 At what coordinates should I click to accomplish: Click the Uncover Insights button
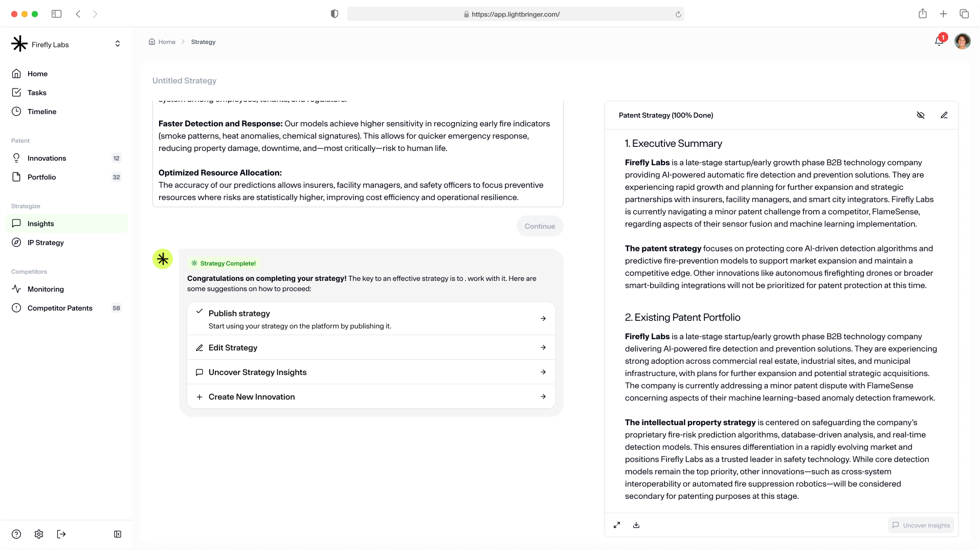(921, 525)
